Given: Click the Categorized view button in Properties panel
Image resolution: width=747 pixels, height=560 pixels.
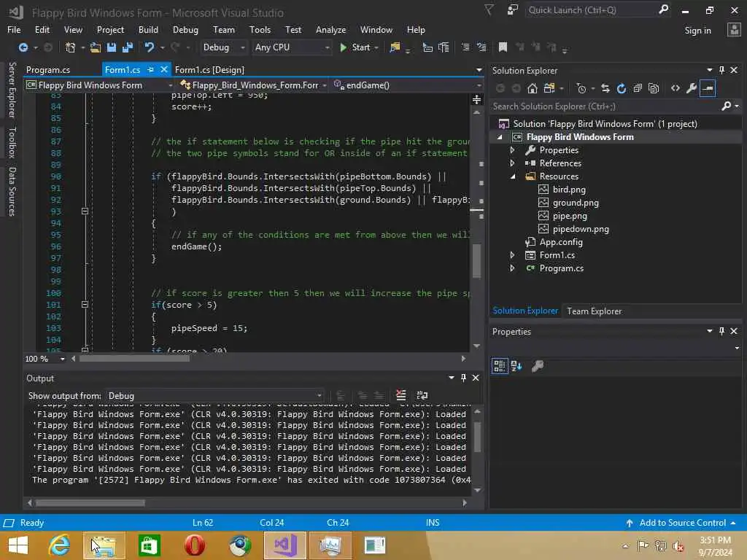Looking at the screenshot, I should 499,366.
